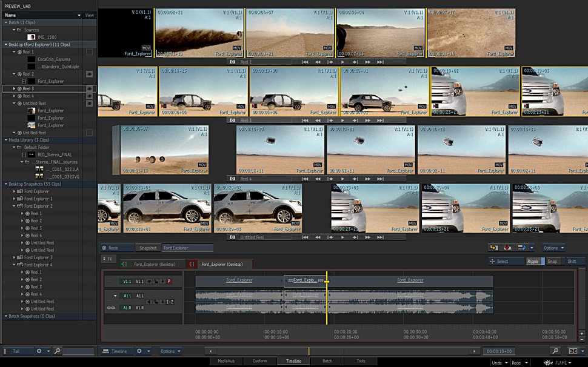Screen dimensions: 588x367
Task: Click the fit-to-view frame icon at bottom right
Action: click(573, 351)
